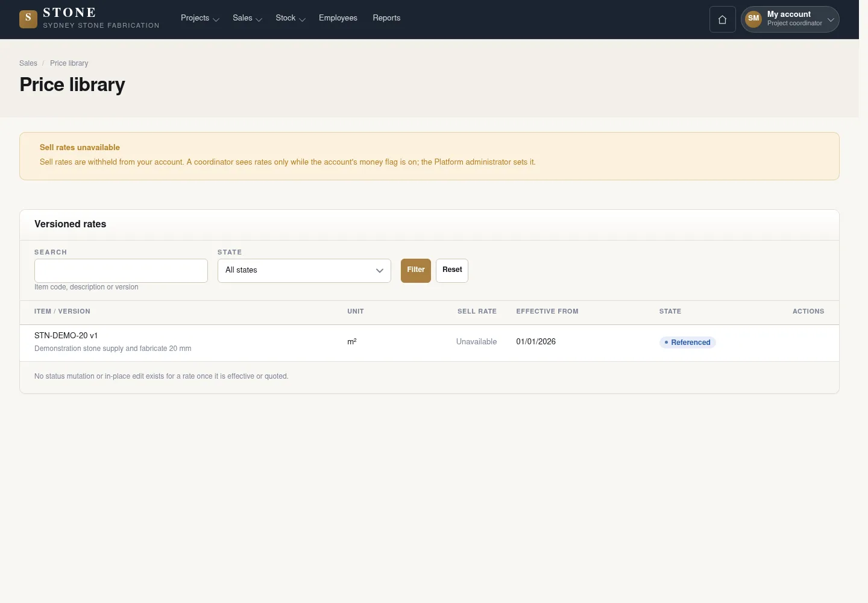Click the 01/01/2026 effective date
This screenshot has height=603, width=868.
coord(536,342)
